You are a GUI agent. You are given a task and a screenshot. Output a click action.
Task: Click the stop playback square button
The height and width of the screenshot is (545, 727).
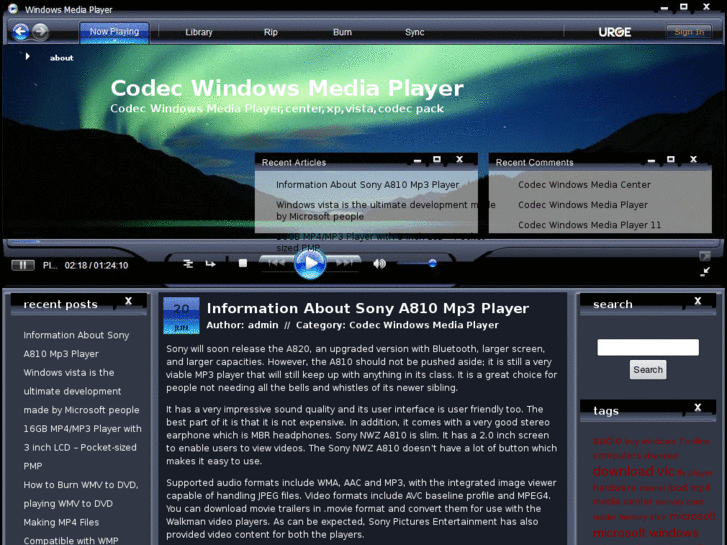[x=242, y=263]
